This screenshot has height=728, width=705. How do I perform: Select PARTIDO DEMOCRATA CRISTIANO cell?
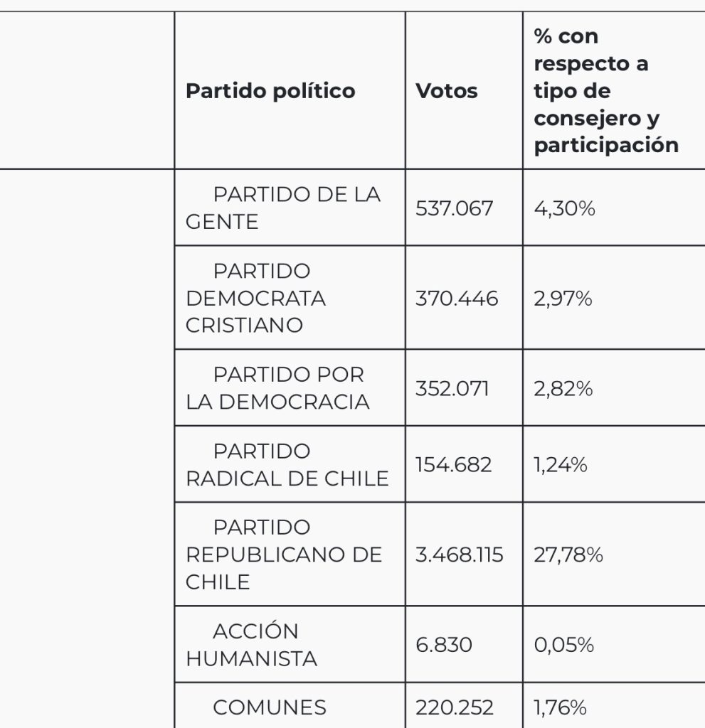click(x=290, y=298)
